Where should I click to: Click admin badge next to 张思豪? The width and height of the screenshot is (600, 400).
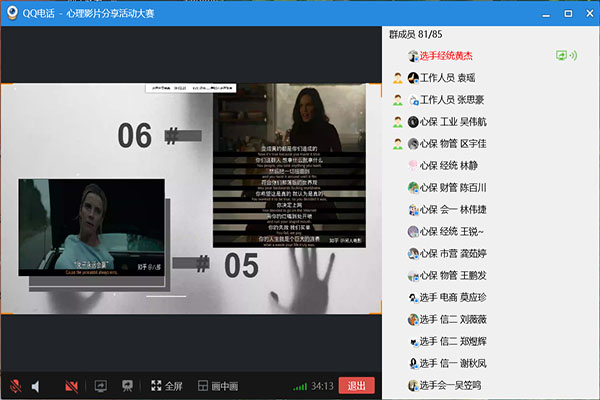coord(398,100)
